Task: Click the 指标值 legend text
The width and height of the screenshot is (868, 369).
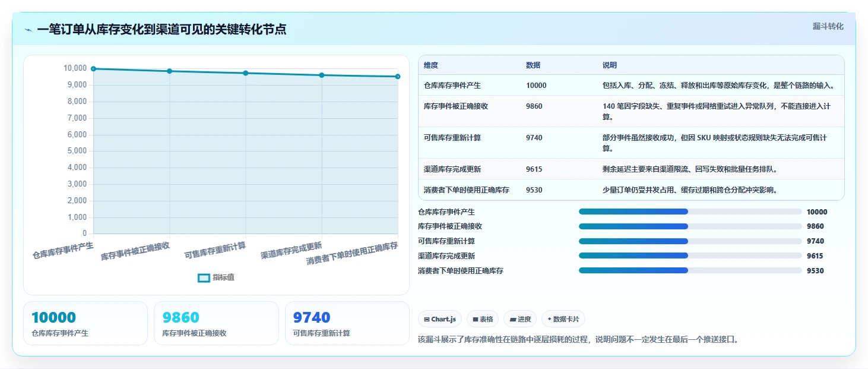Action: pos(224,277)
